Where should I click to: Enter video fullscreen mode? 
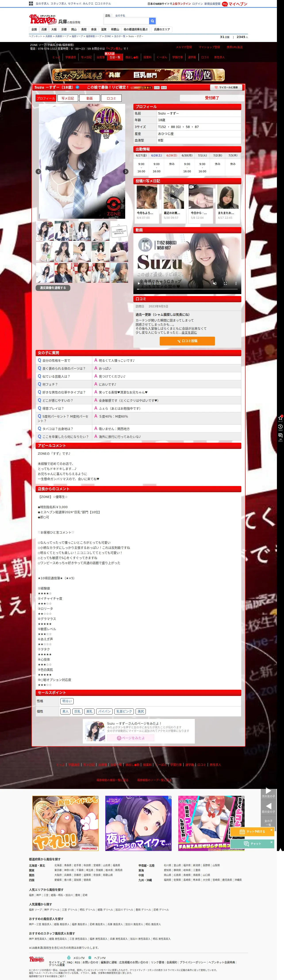click(225, 283)
